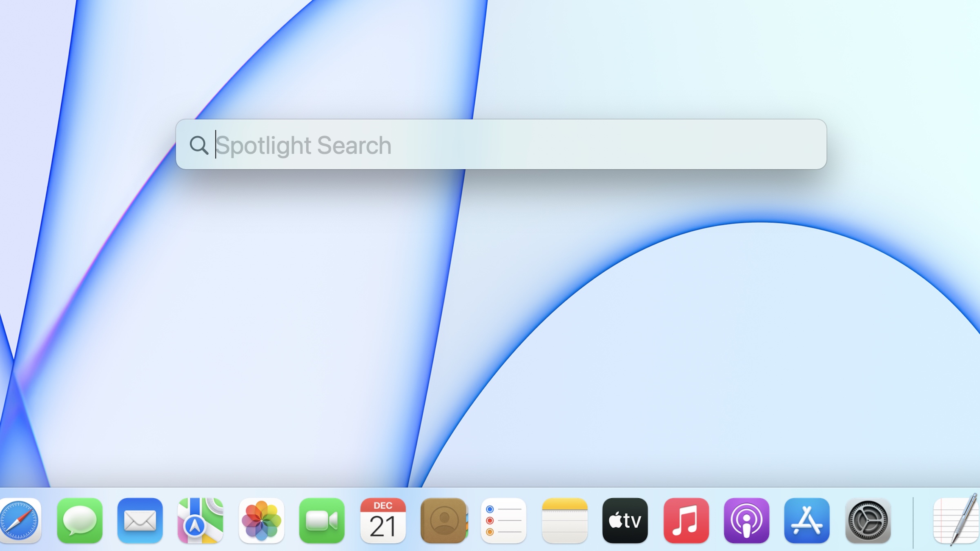The height and width of the screenshot is (551, 980).
Task: Select the Spotlight Search placeholder text
Action: [304, 145]
